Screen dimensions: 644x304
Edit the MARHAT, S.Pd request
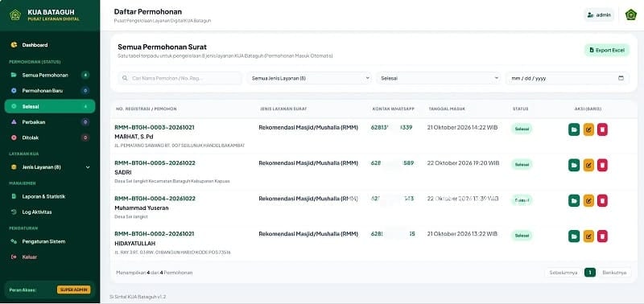588,129
